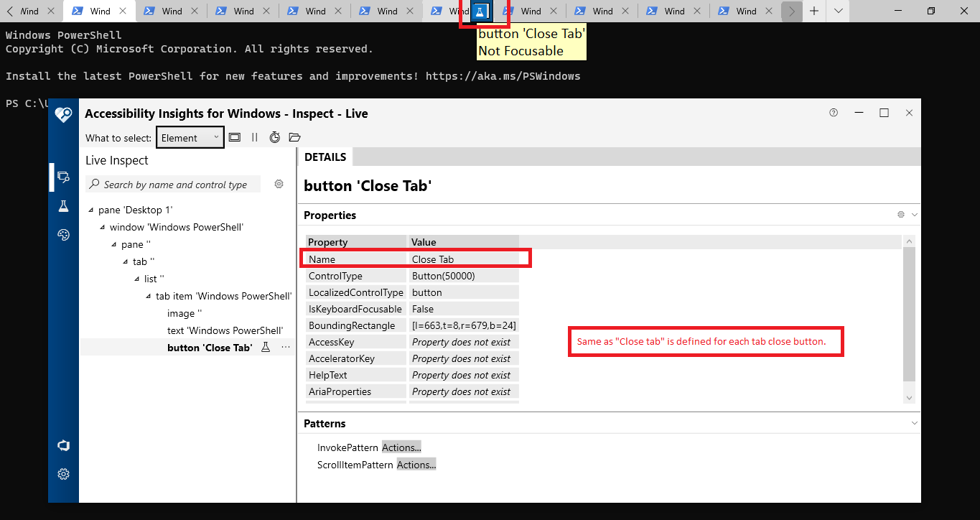Click the 'Close Tab' value cell
Viewport: 980px width, 520px height.
point(464,259)
